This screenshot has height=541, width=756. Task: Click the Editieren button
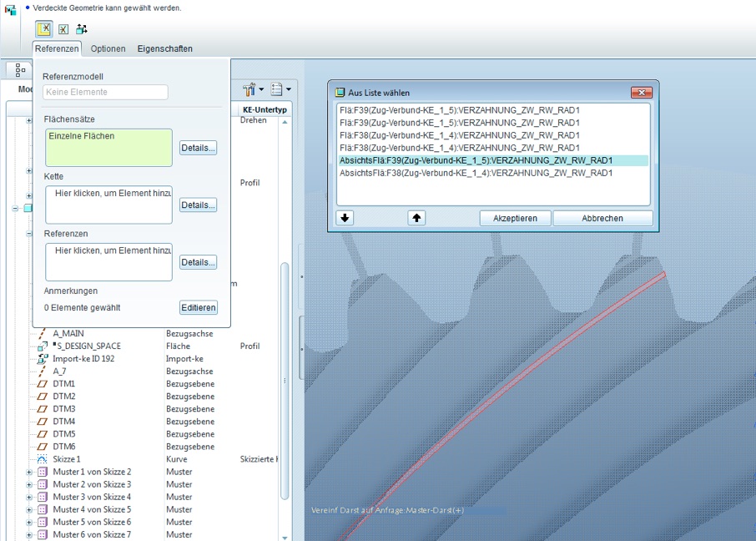pos(199,307)
